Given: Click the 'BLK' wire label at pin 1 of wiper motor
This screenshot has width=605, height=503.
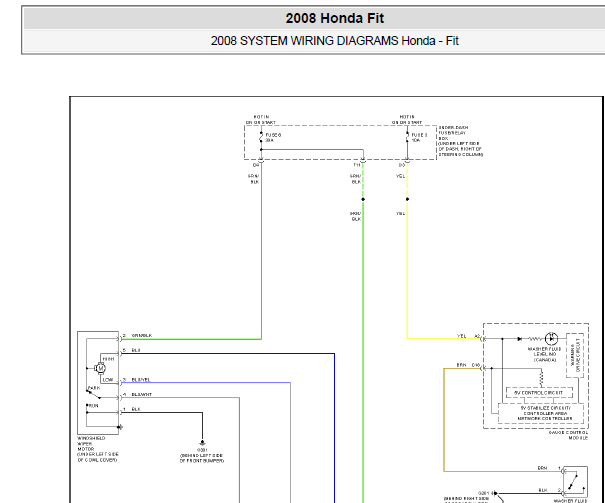Looking at the screenshot, I should coord(136,409).
